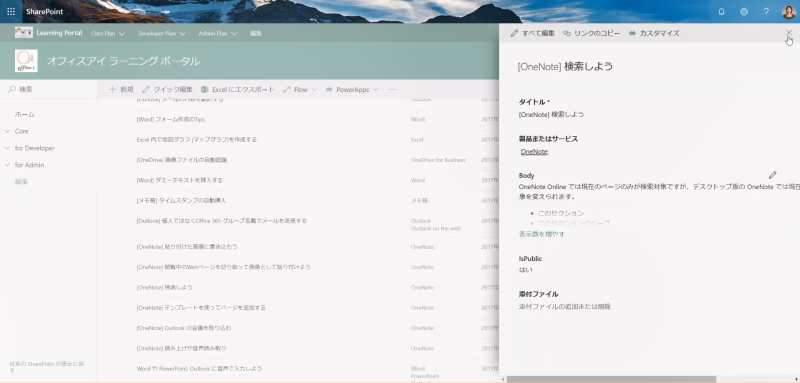Viewport: 800px width, 383px height.
Task: Open item [Word] ダミーテキストを挿入する
Action: click(x=179, y=180)
